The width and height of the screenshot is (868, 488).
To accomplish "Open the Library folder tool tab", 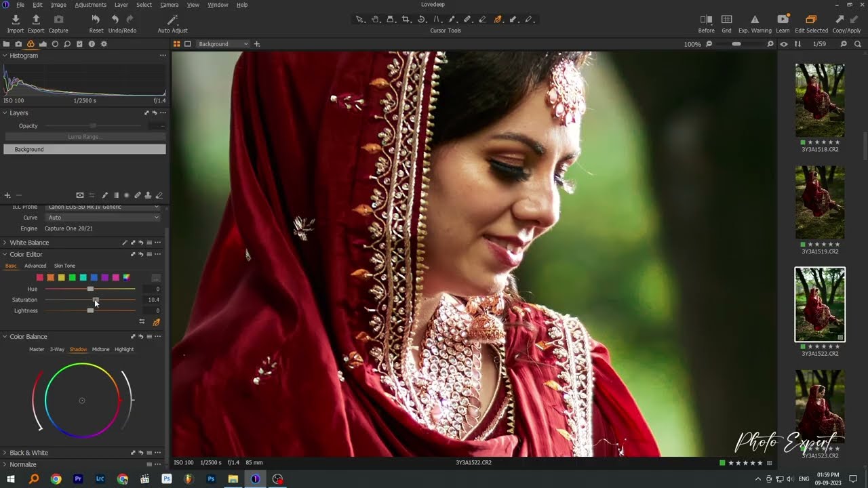I will point(6,44).
